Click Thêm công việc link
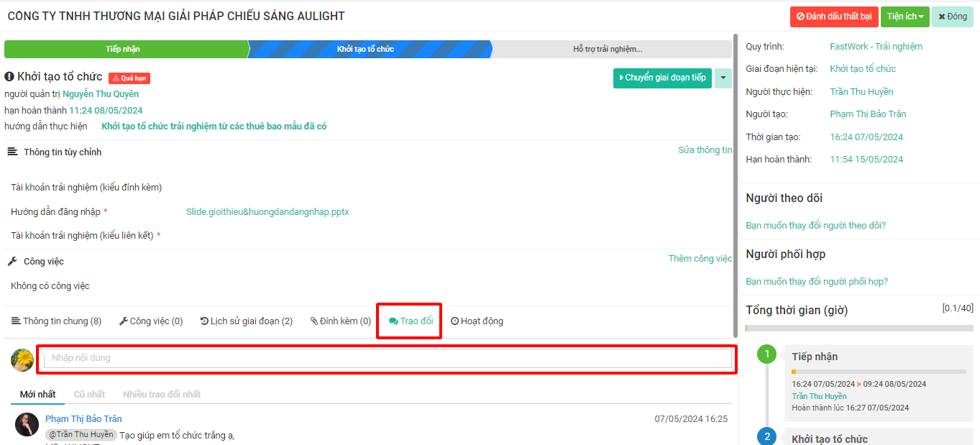Image resolution: width=980 pixels, height=445 pixels. coord(700,259)
